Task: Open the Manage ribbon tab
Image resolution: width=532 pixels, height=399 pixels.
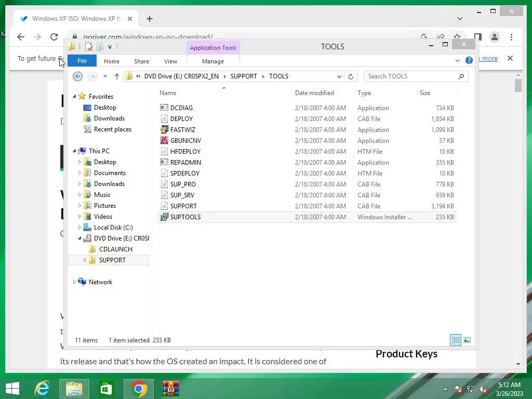Action: pyautogui.click(x=212, y=61)
